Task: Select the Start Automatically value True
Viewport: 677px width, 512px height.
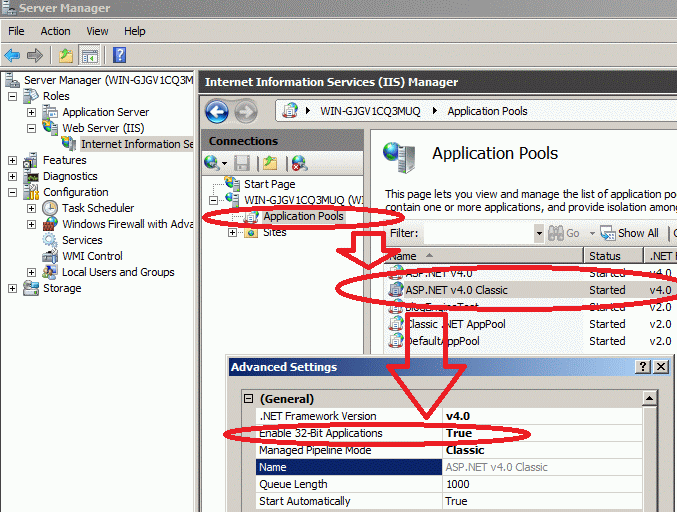Action: [x=456, y=501]
